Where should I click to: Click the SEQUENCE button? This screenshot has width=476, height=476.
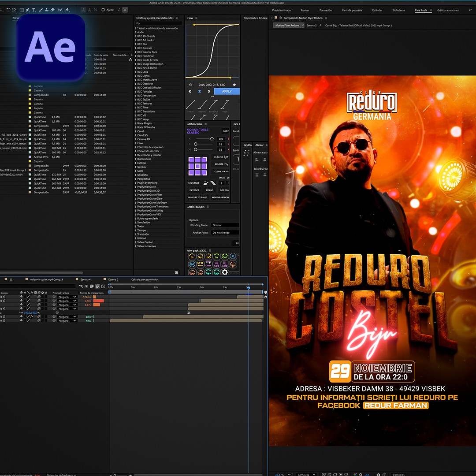point(193,183)
